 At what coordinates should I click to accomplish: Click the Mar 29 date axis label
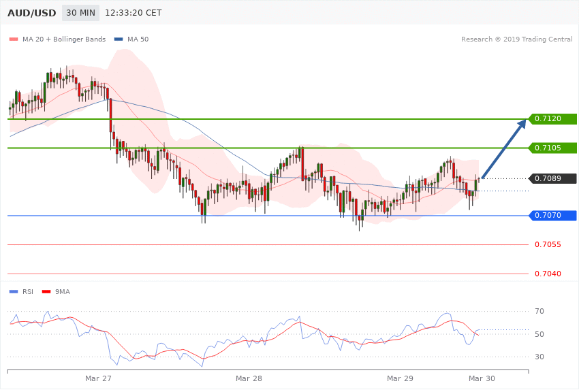coord(400,378)
